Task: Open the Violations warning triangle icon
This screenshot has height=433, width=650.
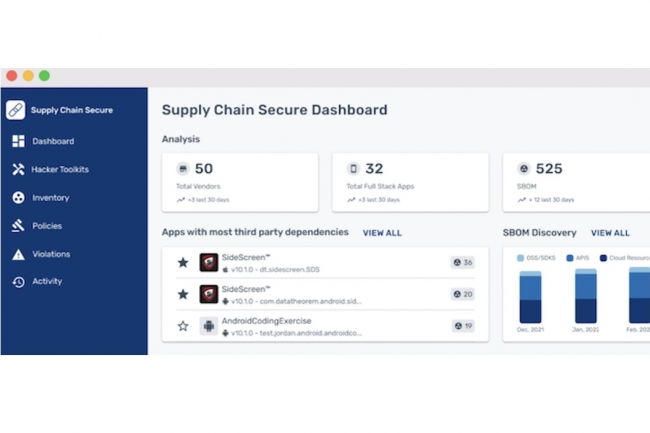Action: (18, 254)
